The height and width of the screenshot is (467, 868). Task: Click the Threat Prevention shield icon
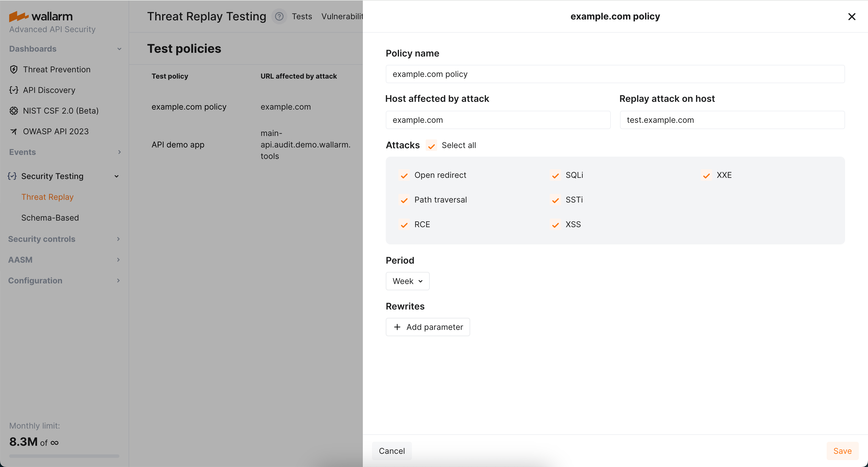tap(14, 69)
